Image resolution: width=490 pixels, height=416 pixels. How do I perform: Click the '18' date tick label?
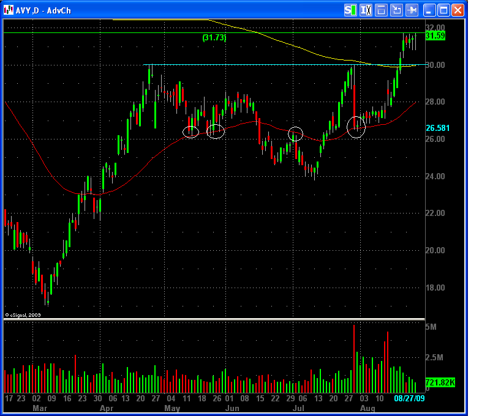[x=202, y=398]
